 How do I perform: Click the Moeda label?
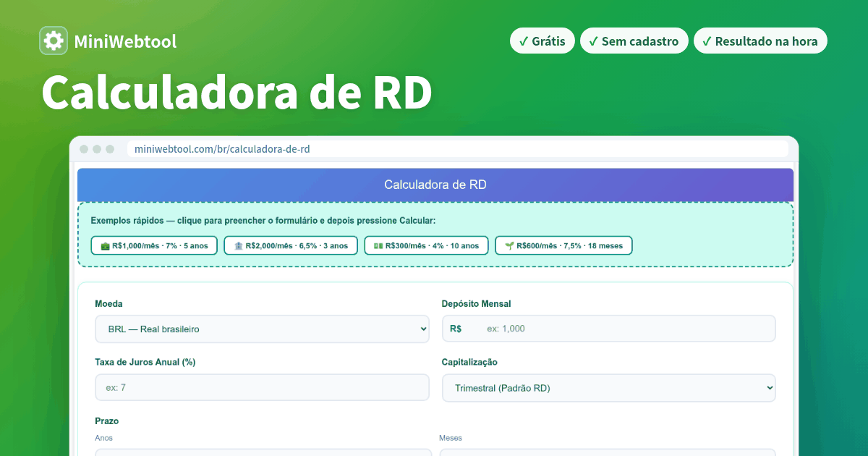click(x=109, y=304)
